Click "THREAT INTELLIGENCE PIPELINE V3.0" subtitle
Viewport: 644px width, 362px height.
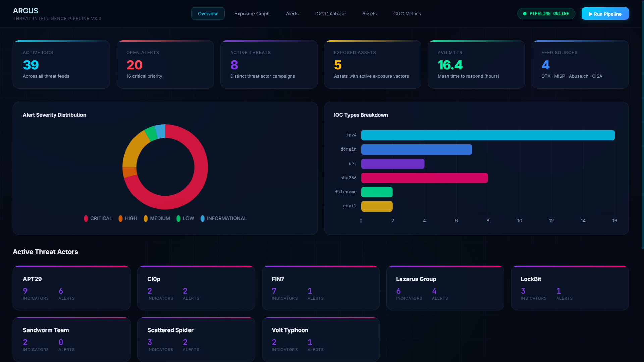[x=57, y=19]
